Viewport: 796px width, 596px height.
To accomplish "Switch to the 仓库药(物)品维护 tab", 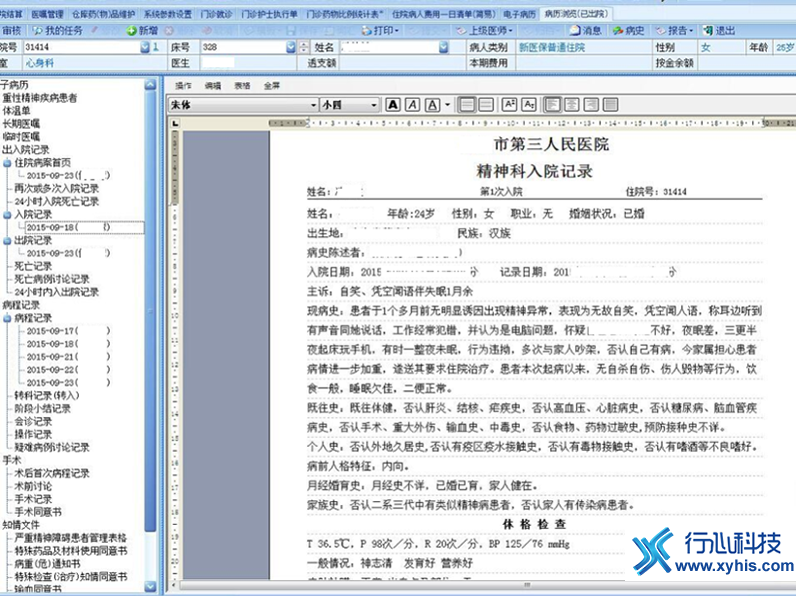I will pyautogui.click(x=104, y=14).
